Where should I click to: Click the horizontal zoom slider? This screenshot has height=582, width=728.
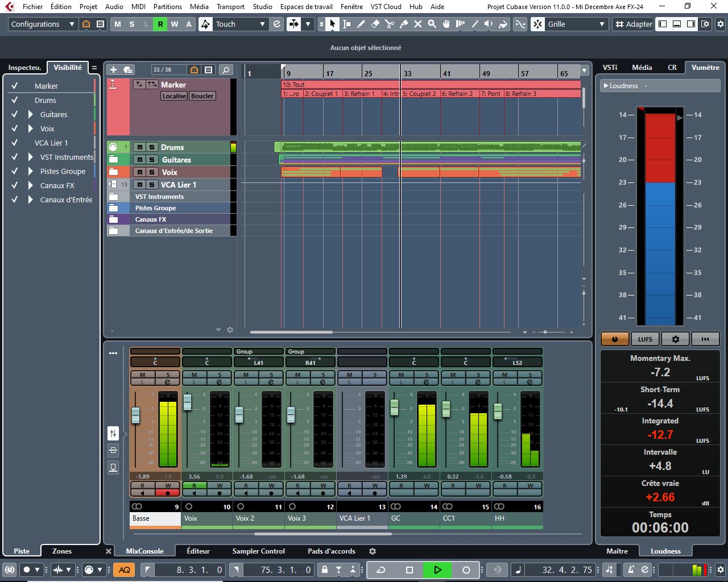(x=545, y=332)
